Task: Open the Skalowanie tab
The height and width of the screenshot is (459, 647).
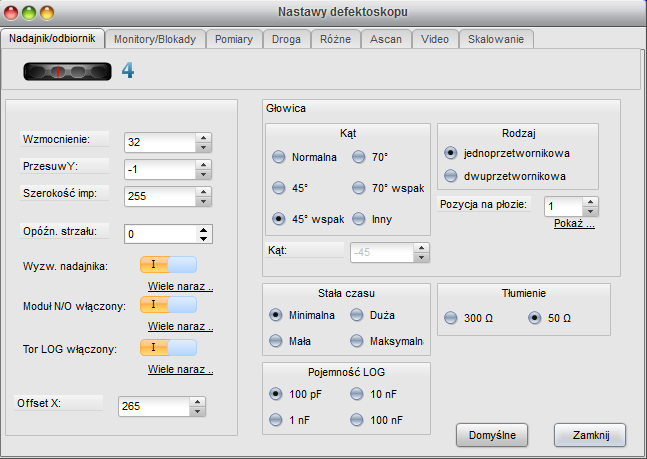Action: coord(497,39)
